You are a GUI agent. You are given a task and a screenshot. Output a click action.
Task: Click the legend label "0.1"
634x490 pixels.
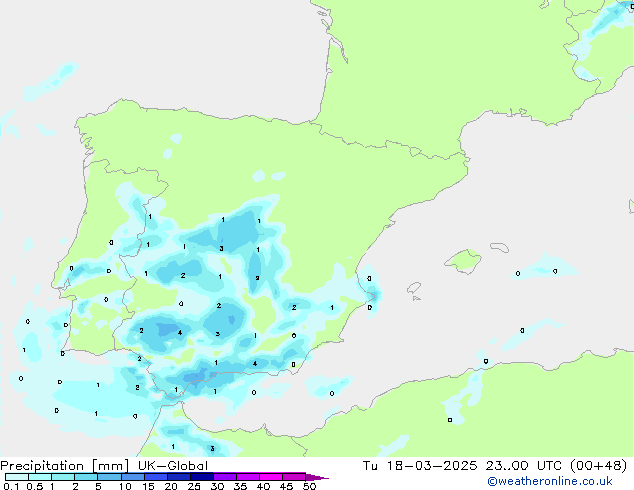pos(11,486)
